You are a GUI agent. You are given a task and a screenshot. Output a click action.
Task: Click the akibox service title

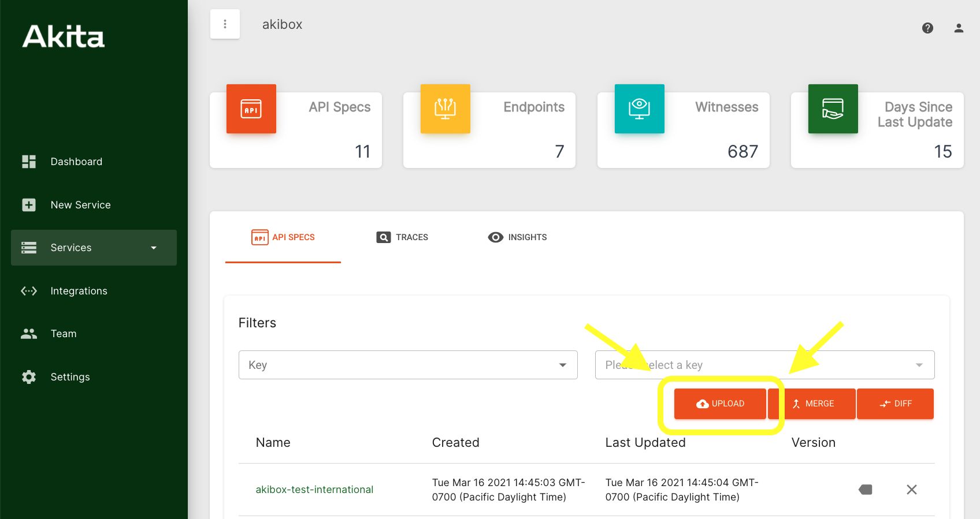click(282, 24)
